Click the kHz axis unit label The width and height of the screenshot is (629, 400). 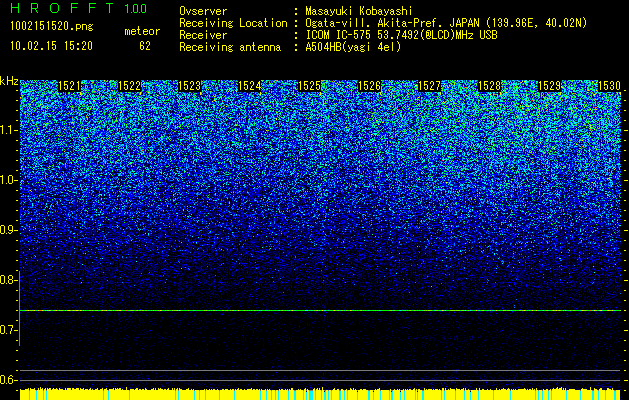pyautogui.click(x=9, y=81)
